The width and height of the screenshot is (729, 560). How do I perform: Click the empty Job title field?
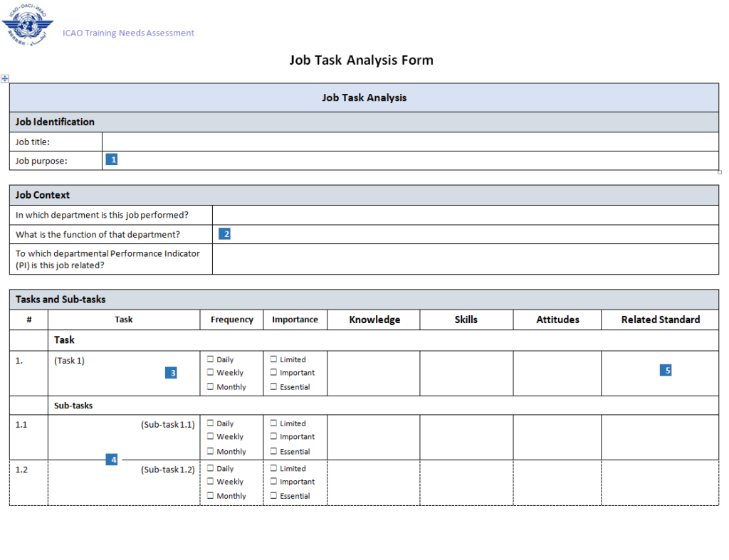point(409,142)
